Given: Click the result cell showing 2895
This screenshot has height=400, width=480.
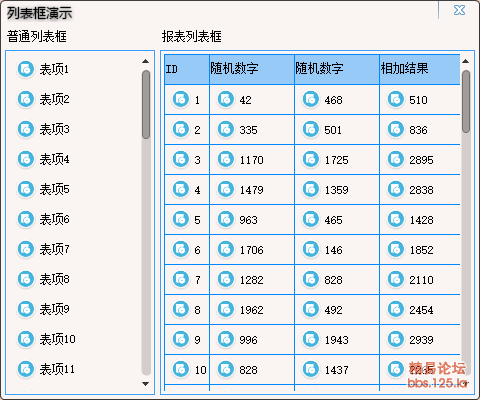Looking at the screenshot, I should coord(420,160).
